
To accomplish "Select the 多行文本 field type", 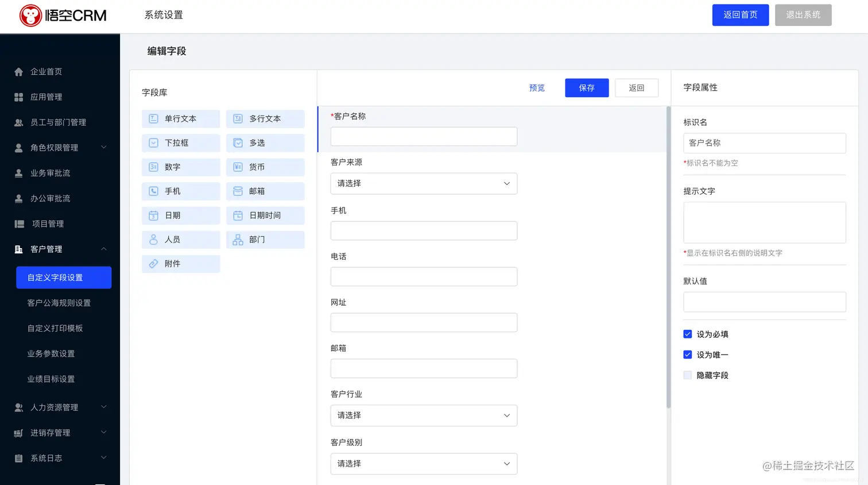I will [265, 118].
